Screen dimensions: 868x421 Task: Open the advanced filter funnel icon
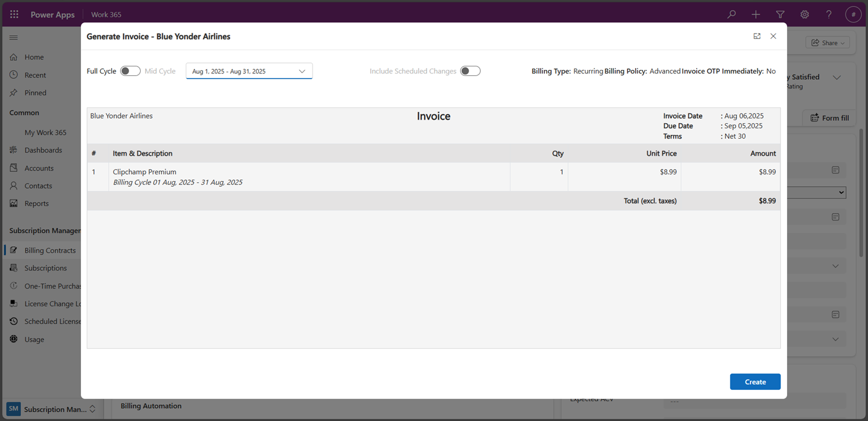[780, 14]
